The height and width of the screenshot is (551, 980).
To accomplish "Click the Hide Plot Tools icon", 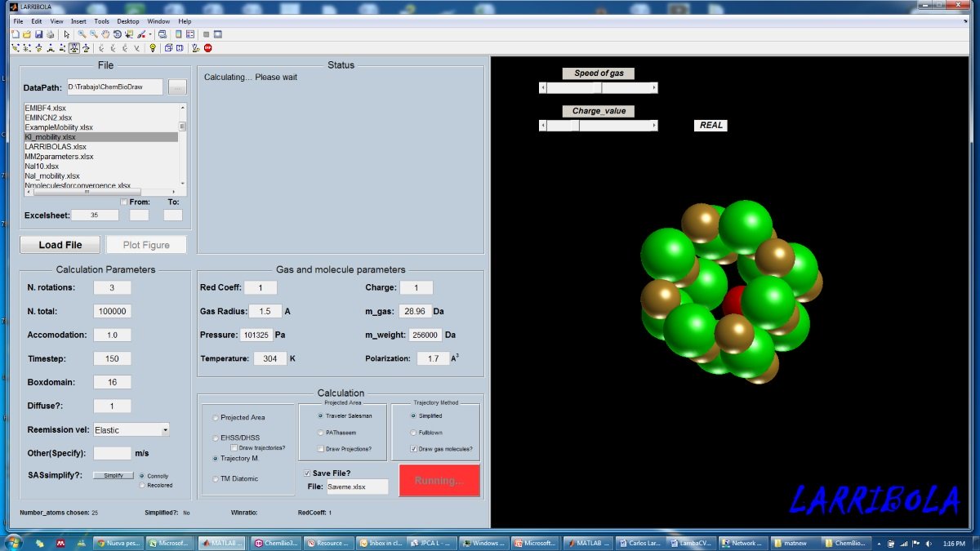I will click(206, 34).
